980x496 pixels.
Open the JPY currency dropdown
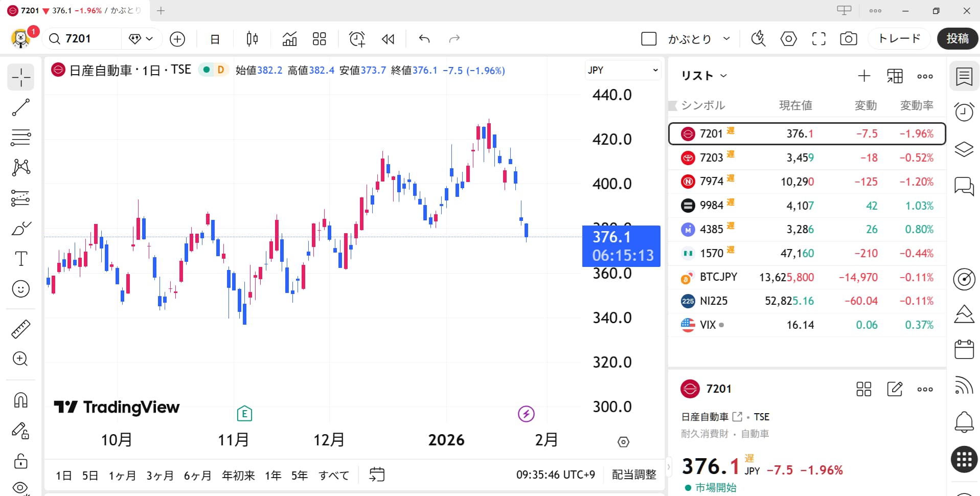click(x=622, y=70)
